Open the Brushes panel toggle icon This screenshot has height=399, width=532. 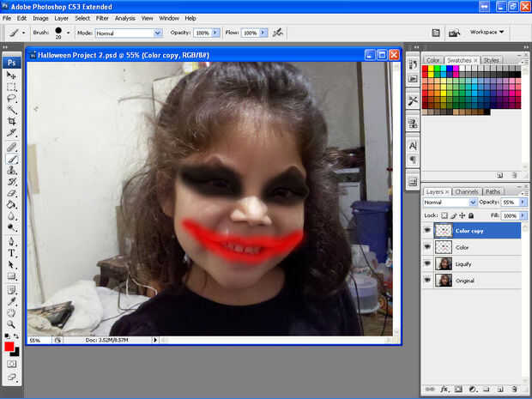point(436,33)
